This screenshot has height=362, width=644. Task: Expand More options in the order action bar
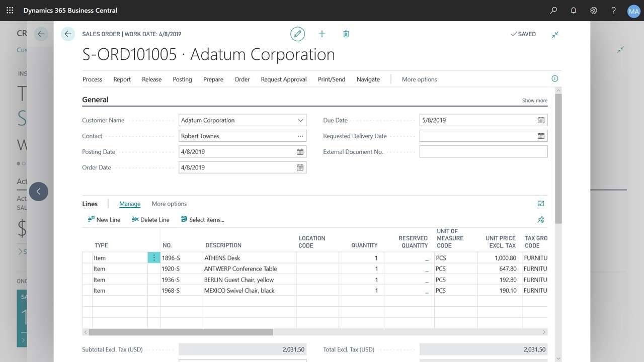[x=419, y=79]
